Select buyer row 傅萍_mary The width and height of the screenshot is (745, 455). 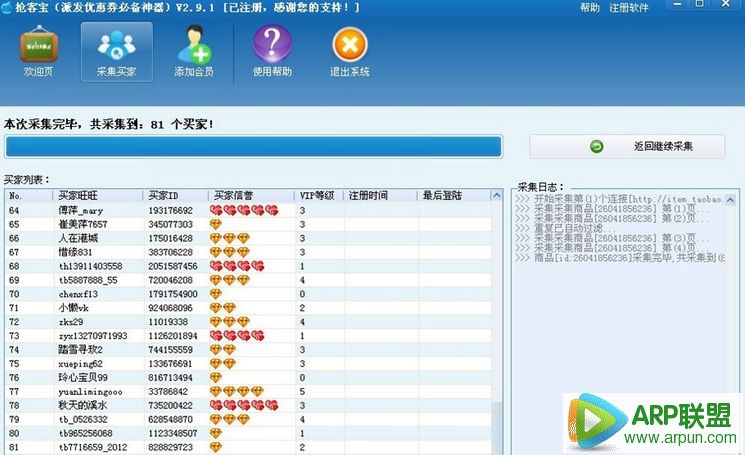248,210
